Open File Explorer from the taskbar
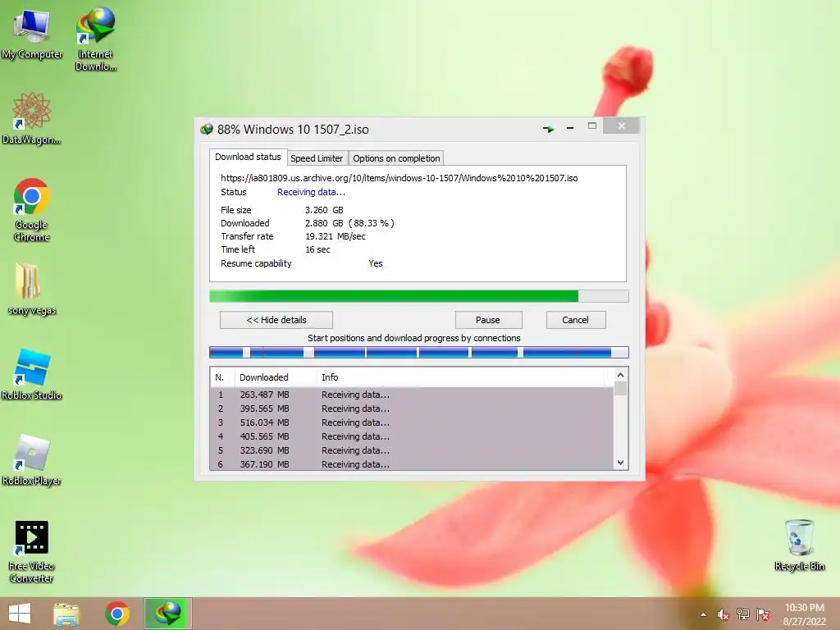Screen dimensions: 840x630 (66, 614)
